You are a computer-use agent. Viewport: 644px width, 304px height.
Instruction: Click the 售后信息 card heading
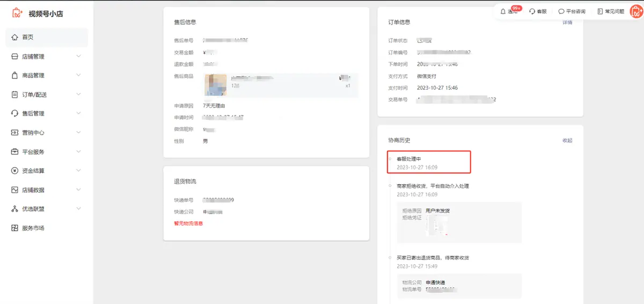click(x=185, y=23)
